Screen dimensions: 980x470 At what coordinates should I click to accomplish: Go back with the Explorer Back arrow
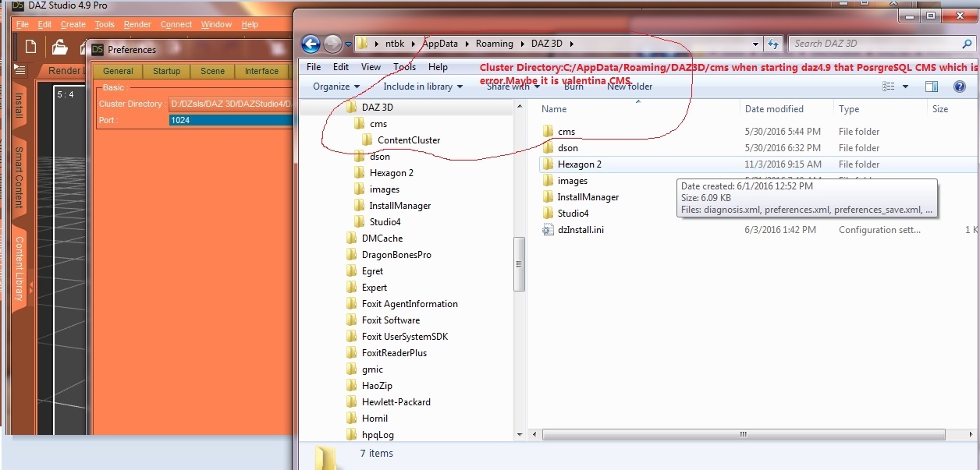tap(311, 44)
